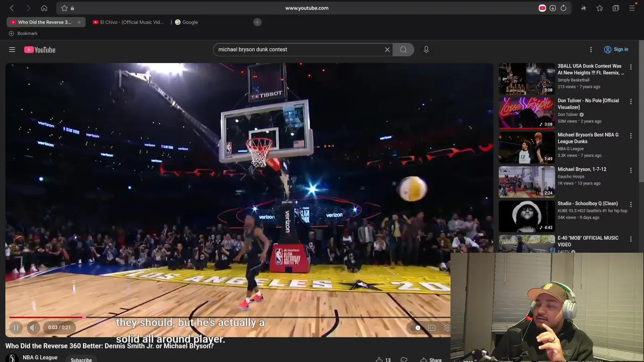Click the Gaucho Hoops channel name

click(571, 176)
